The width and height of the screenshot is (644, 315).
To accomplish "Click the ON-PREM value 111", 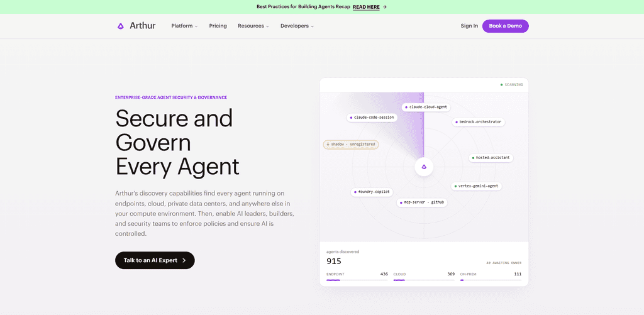I will tap(518, 274).
